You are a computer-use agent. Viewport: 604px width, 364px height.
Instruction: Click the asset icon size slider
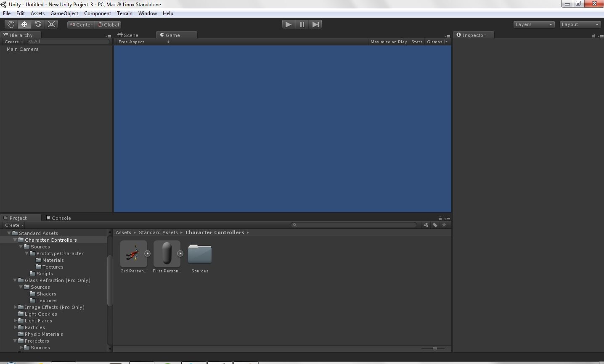tap(434, 348)
